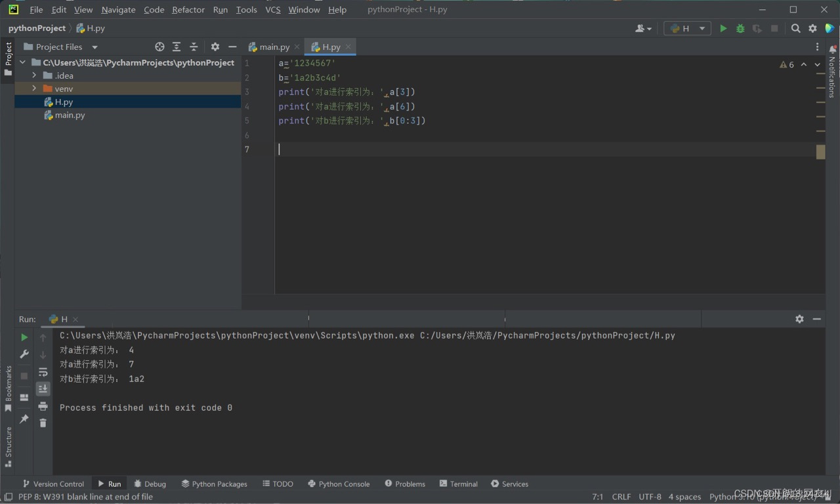Clear all Run console output trash icon

tap(43, 423)
